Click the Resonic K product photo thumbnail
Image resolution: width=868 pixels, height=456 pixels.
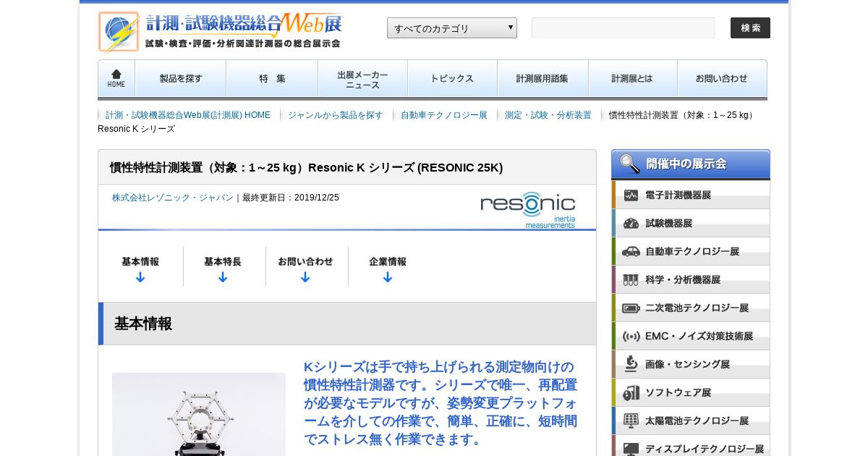[199, 415]
